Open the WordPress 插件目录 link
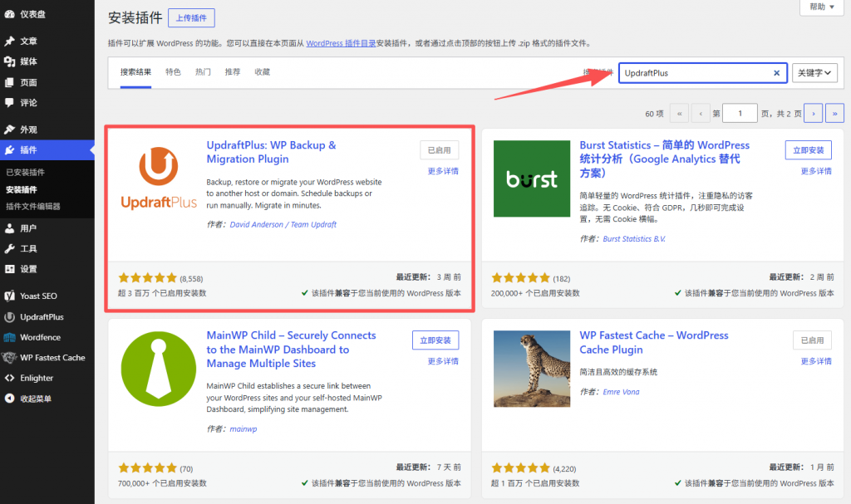 pyautogui.click(x=341, y=43)
